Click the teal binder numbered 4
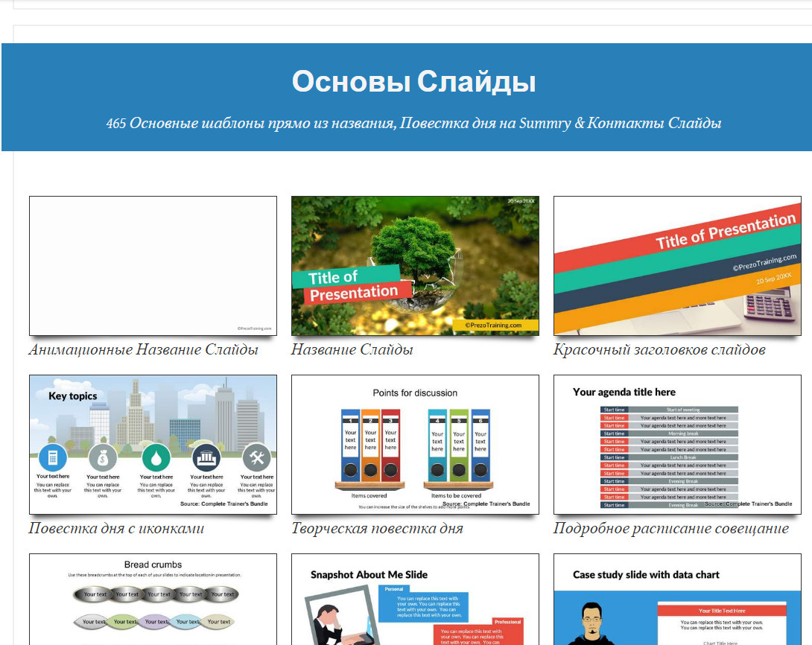 click(x=437, y=445)
